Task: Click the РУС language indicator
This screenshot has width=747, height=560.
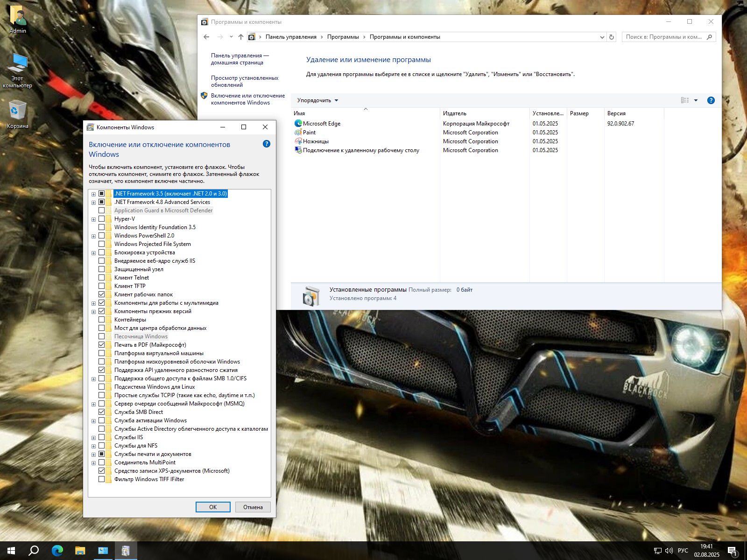Action: pos(683,551)
